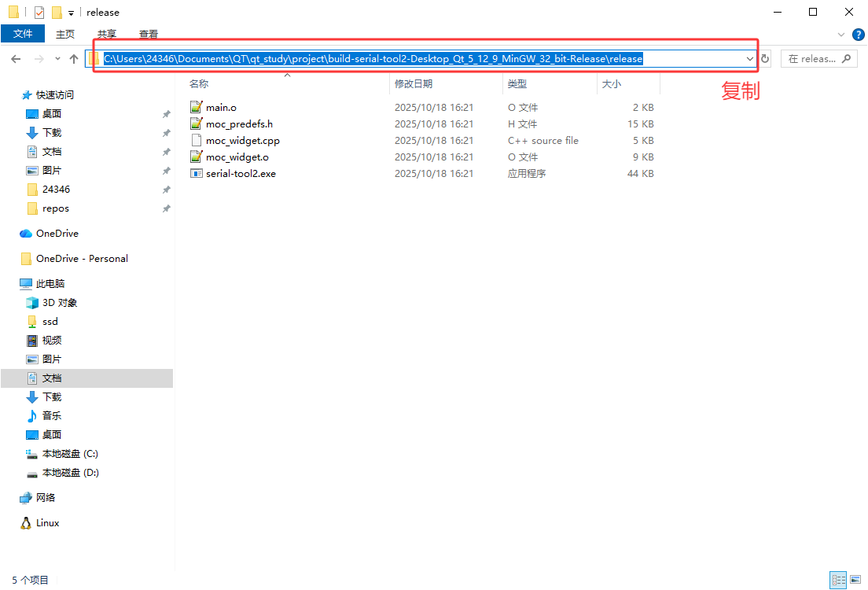Open the ssd location in sidebar

[50, 321]
